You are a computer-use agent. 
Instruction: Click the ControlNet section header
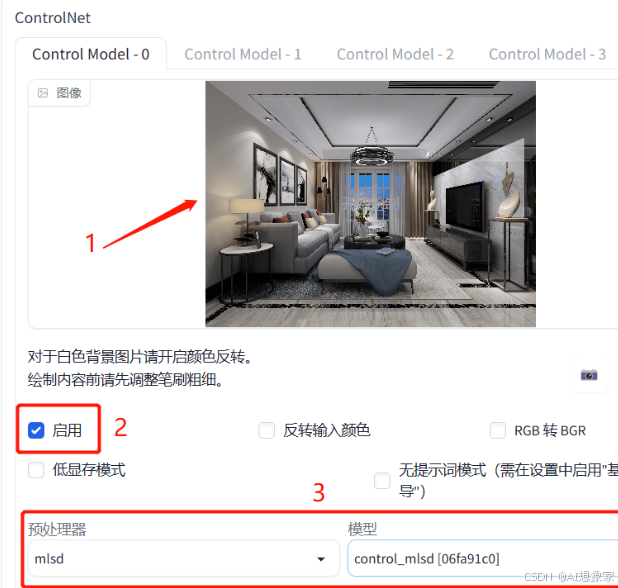point(53,18)
